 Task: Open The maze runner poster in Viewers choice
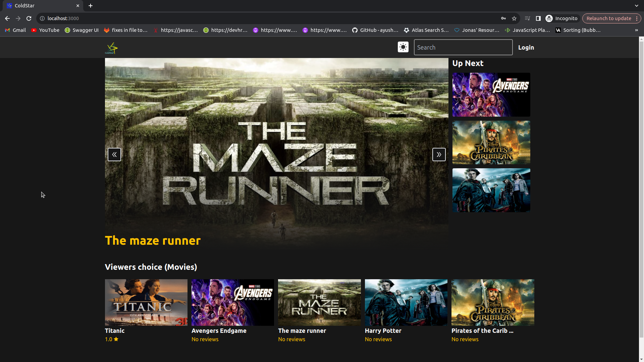click(x=319, y=302)
